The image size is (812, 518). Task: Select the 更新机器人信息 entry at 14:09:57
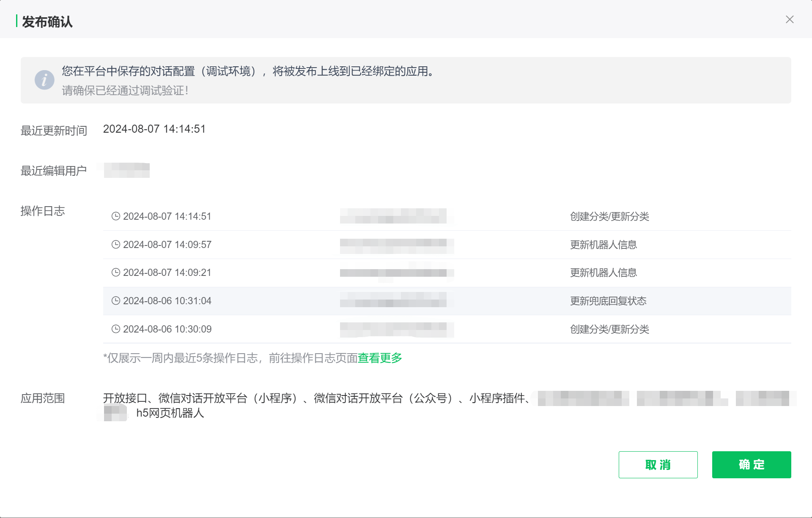coord(604,244)
